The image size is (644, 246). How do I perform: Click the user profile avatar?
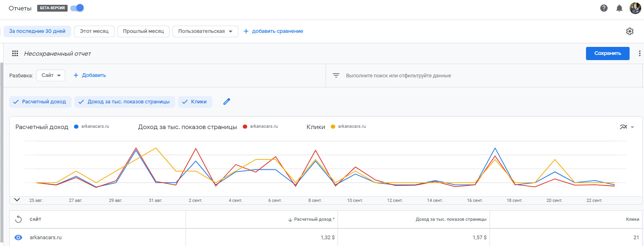pyautogui.click(x=635, y=8)
